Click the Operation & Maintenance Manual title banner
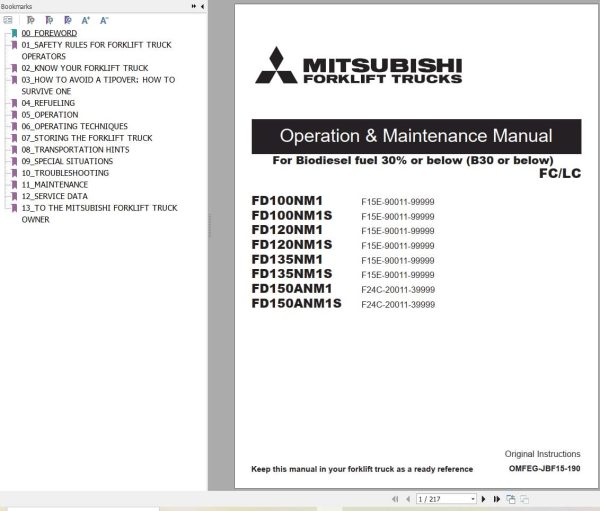Image resolution: width=600 pixels, height=511 pixels. pos(416,136)
